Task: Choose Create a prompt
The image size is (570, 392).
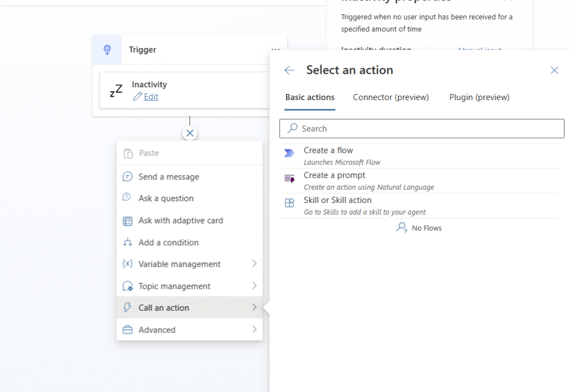Action: pyautogui.click(x=419, y=181)
